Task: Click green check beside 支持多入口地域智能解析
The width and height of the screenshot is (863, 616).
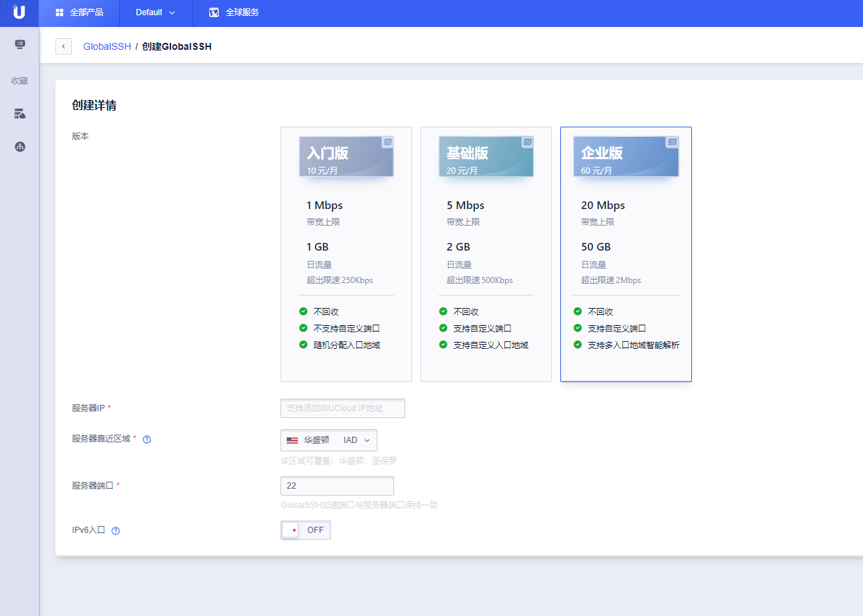Action: click(578, 345)
